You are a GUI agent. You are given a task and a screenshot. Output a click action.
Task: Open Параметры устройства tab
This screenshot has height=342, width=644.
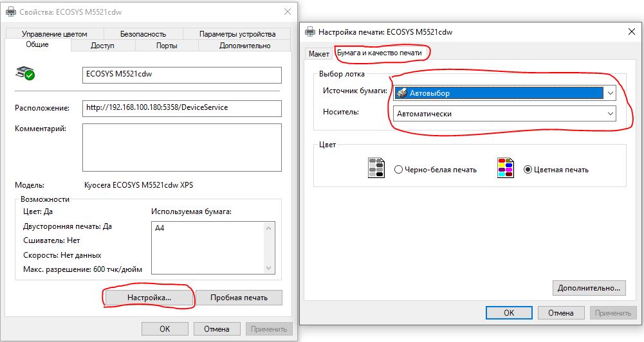tap(237, 34)
